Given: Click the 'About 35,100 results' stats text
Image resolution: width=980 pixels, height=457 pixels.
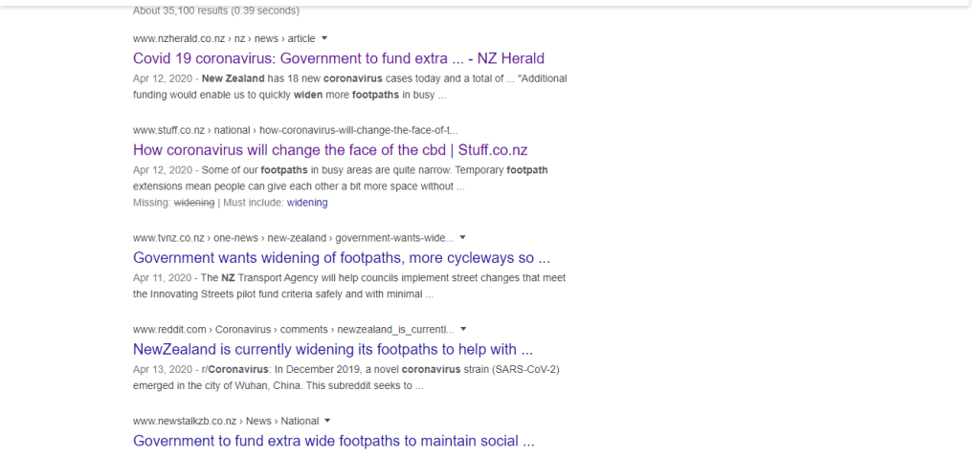Looking at the screenshot, I should click(215, 11).
